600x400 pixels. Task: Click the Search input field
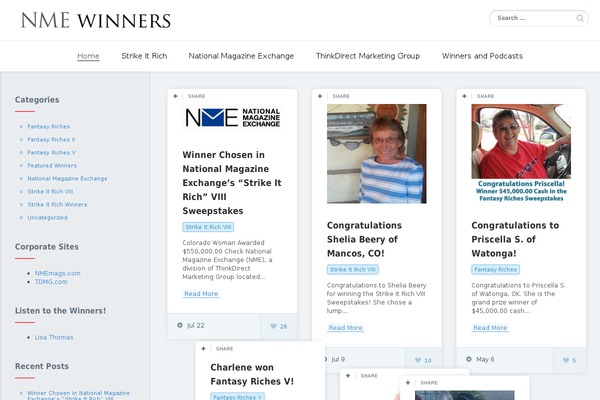(539, 18)
